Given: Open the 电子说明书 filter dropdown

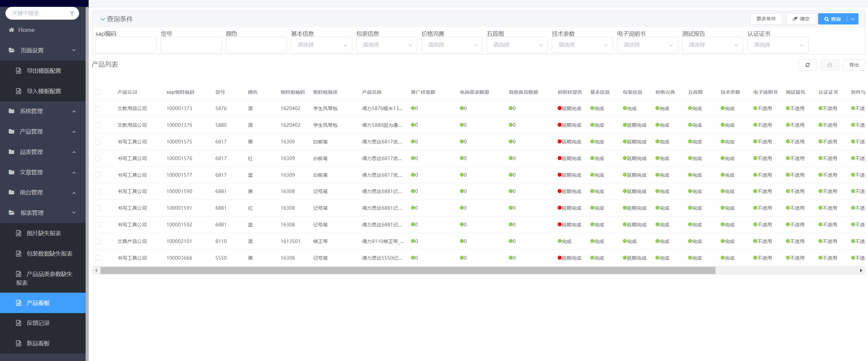Looking at the screenshot, I should click(x=647, y=45).
